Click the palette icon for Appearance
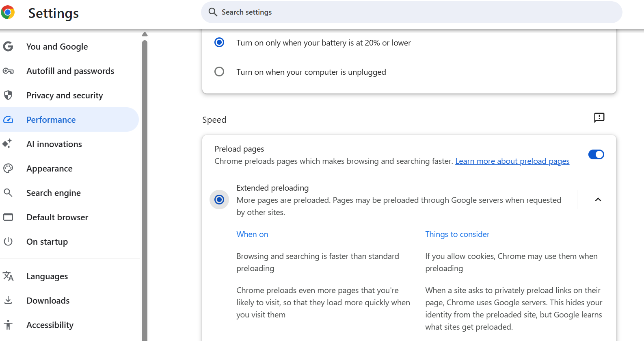644x341 pixels. (8, 168)
